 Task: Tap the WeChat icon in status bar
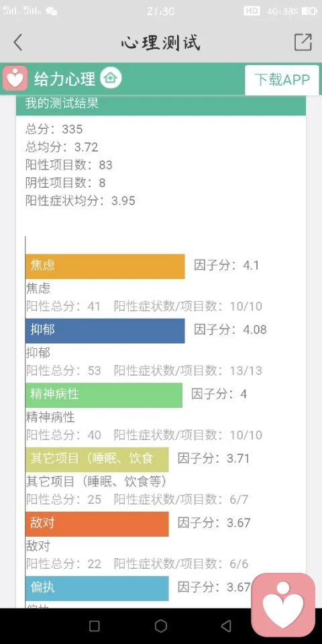(52, 11)
